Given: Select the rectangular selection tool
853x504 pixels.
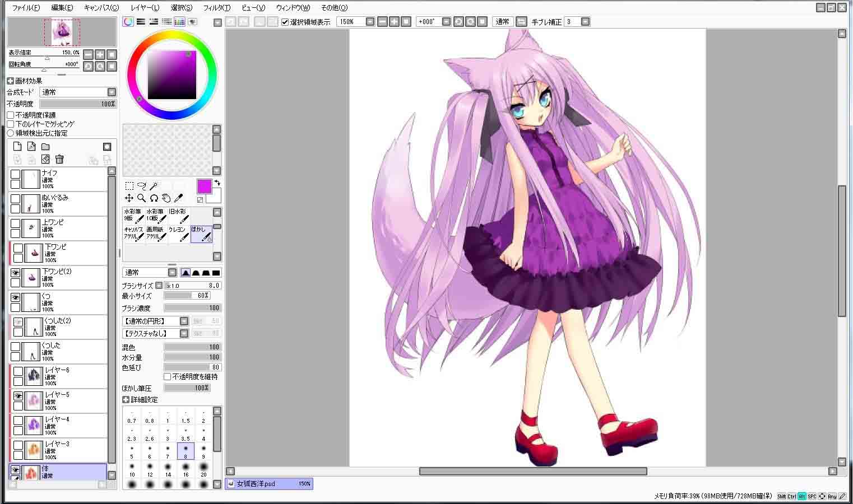Looking at the screenshot, I should tap(129, 186).
